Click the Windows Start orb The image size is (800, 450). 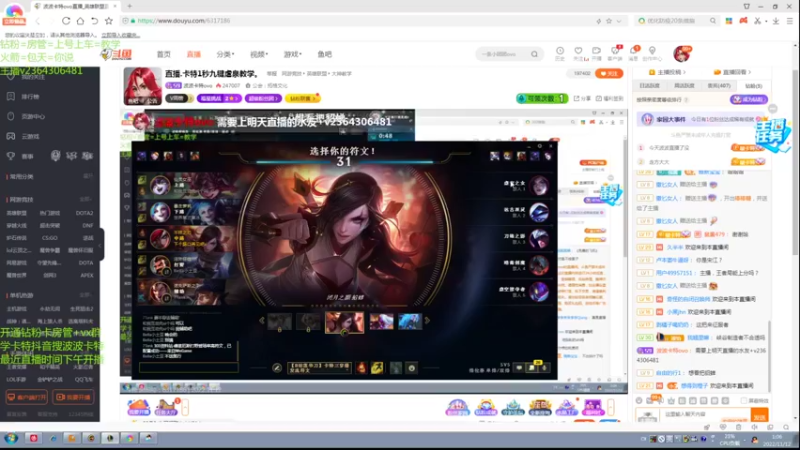pos(11,438)
